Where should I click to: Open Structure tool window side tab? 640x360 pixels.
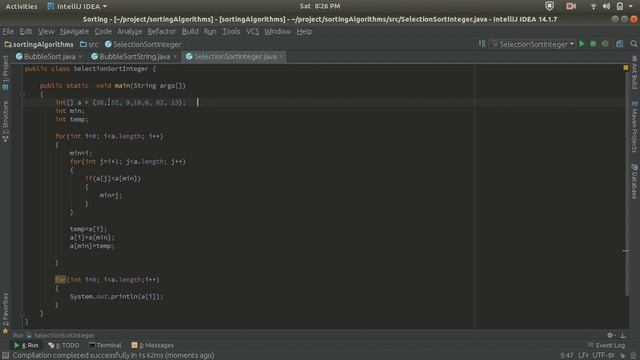coord(5,122)
